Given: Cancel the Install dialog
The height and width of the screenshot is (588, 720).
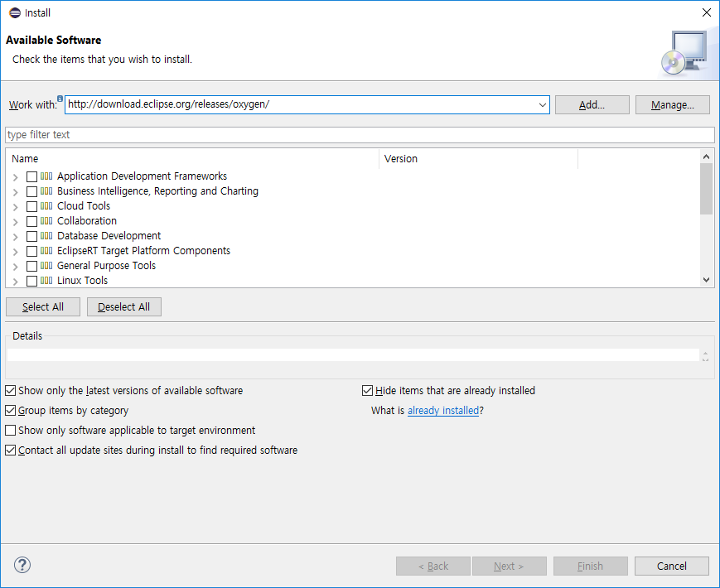Looking at the screenshot, I should 672,566.
